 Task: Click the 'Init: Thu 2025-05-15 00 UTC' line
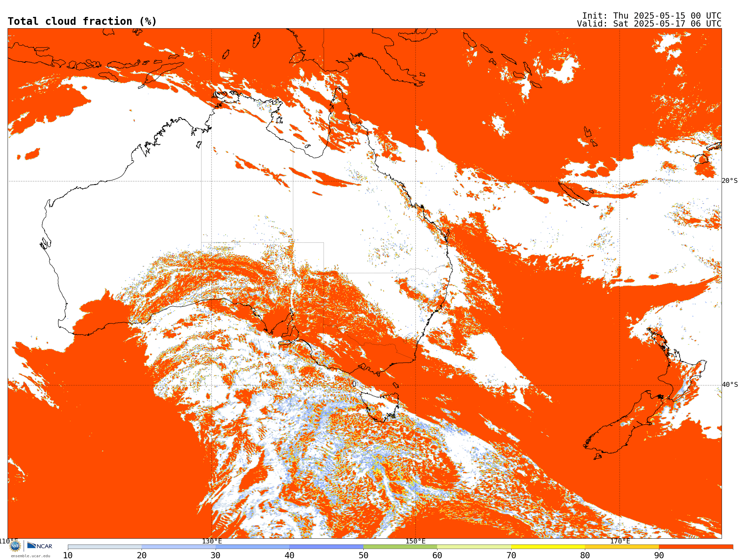coord(652,16)
